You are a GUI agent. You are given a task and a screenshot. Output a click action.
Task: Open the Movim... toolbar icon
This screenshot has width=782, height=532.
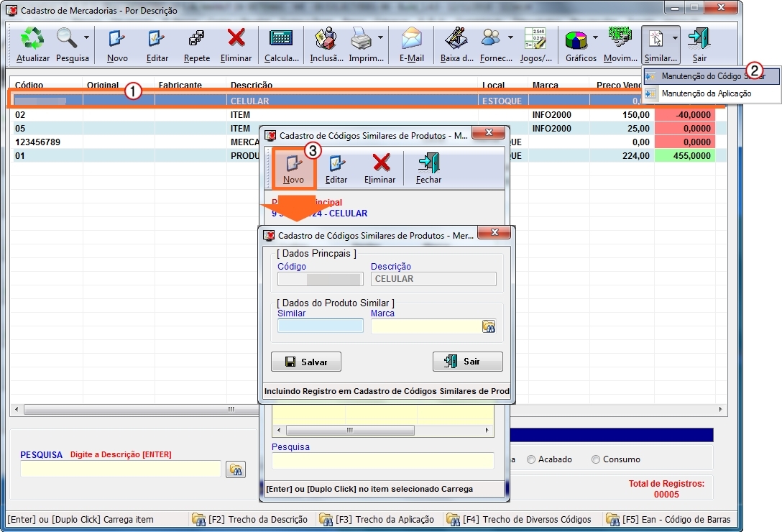620,40
